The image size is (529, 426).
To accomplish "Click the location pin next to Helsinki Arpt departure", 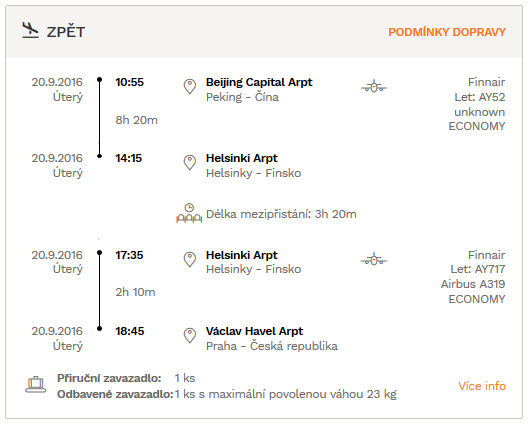I will (190, 259).
